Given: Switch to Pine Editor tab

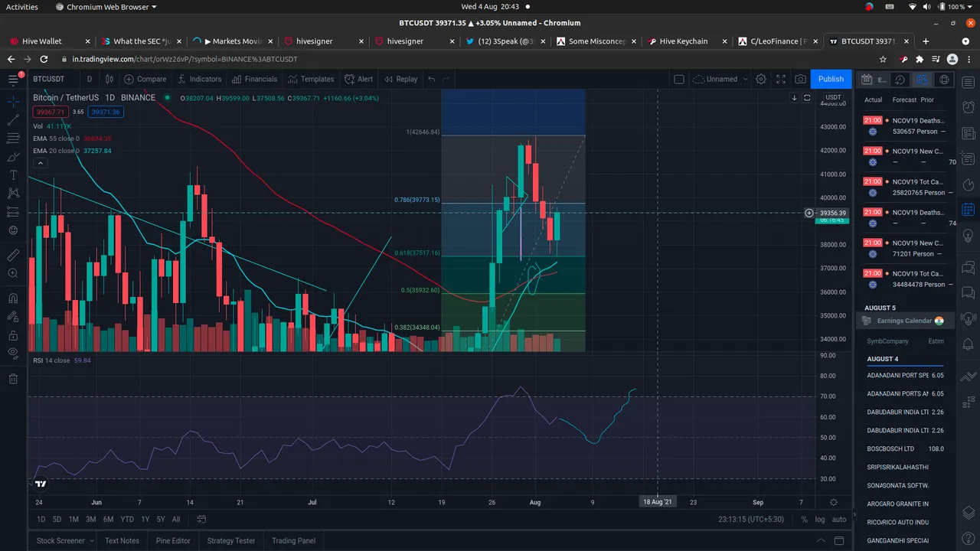Looking at the screenshot, I should (x=173, y=540).
